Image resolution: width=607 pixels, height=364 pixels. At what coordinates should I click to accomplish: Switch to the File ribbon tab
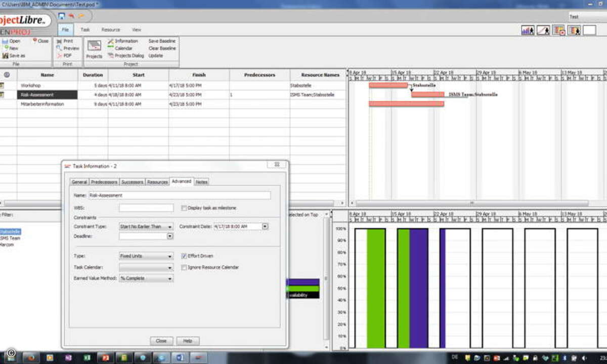tap(65, 30)
